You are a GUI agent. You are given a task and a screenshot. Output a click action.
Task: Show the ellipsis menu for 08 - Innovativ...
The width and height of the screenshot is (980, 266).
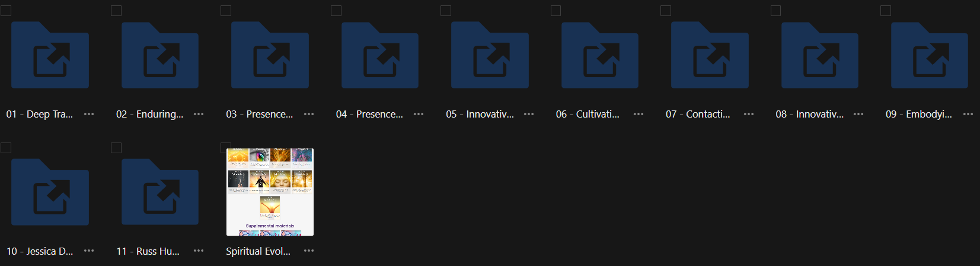click(858, 114)
